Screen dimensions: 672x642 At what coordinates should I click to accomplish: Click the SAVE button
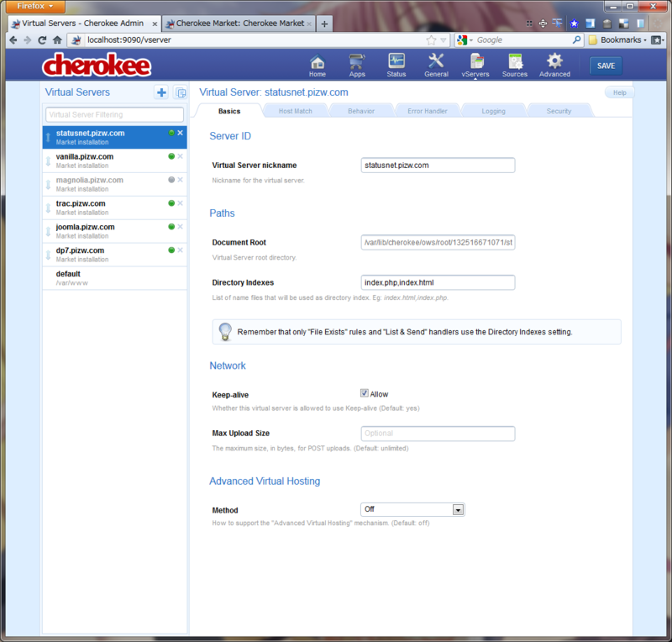(x=606, y=66)
